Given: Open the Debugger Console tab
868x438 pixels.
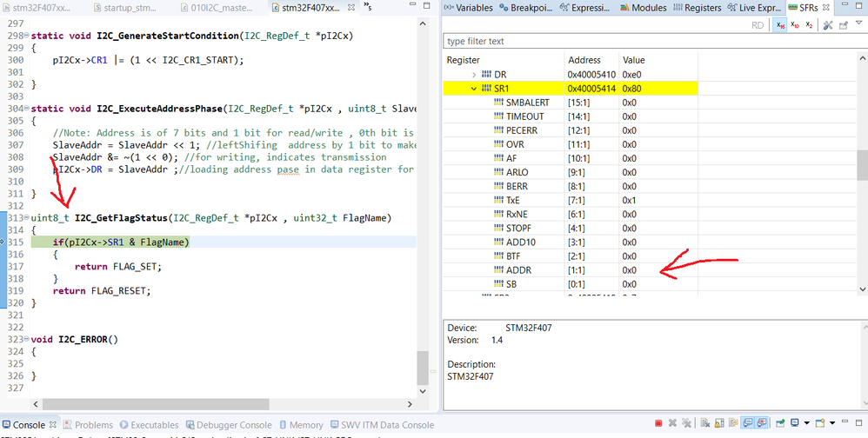Looking at the screenshot, I should click(x=228, y=425).
